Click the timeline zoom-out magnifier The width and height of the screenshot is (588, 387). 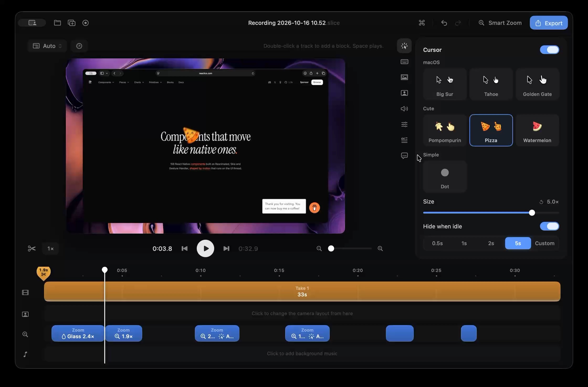pyautogui.click(x=319, y=248)
